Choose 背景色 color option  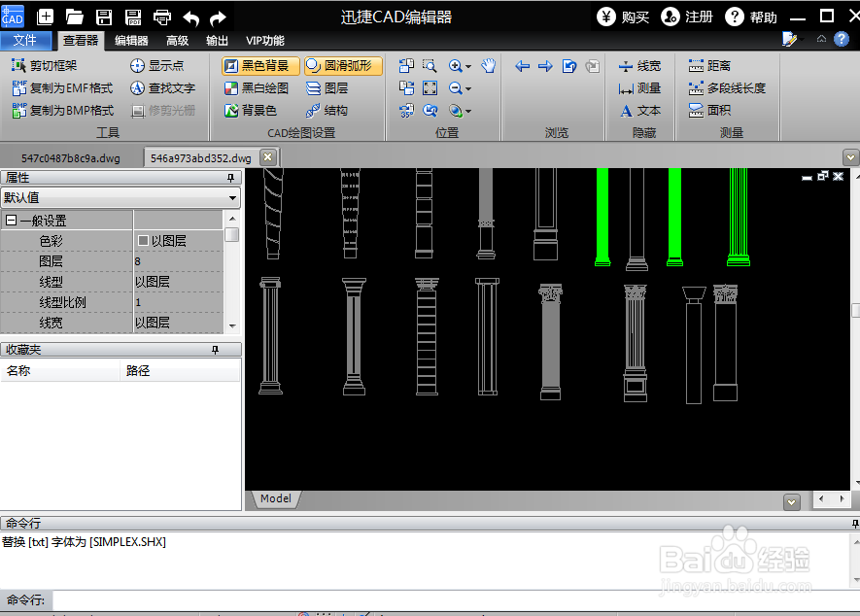coord(250,110)
